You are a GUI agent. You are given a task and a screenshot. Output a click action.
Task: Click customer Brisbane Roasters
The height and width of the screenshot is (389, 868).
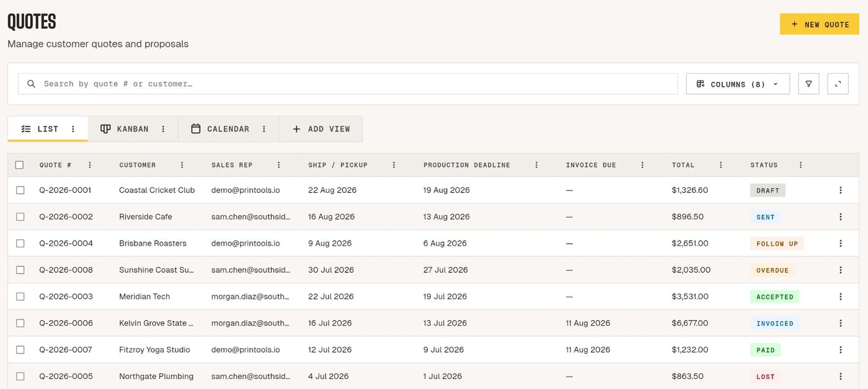point(153,244)
